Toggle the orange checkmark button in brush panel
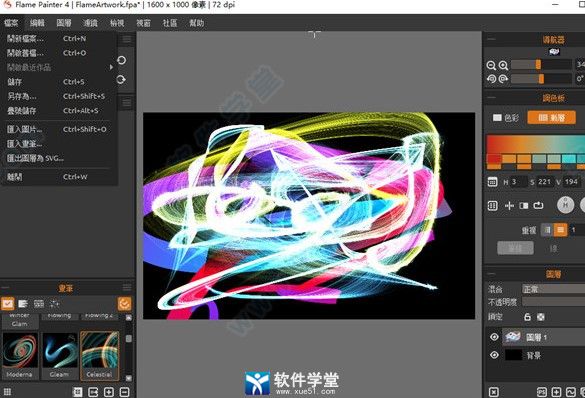The width and height of the screenshot is (585, 398). click(x=125, y=304)
